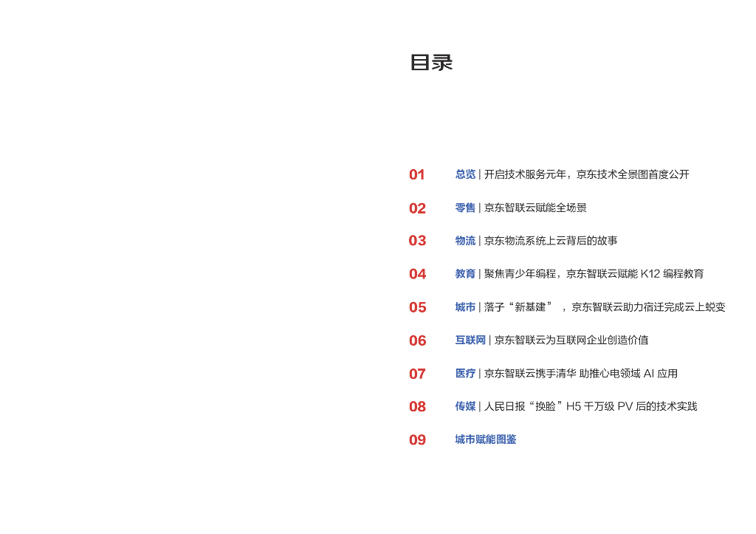This screenshot has height=534, width=756.
Task: Open the 物流 category link
Action: pyautogui.click(x=465, y=240)
